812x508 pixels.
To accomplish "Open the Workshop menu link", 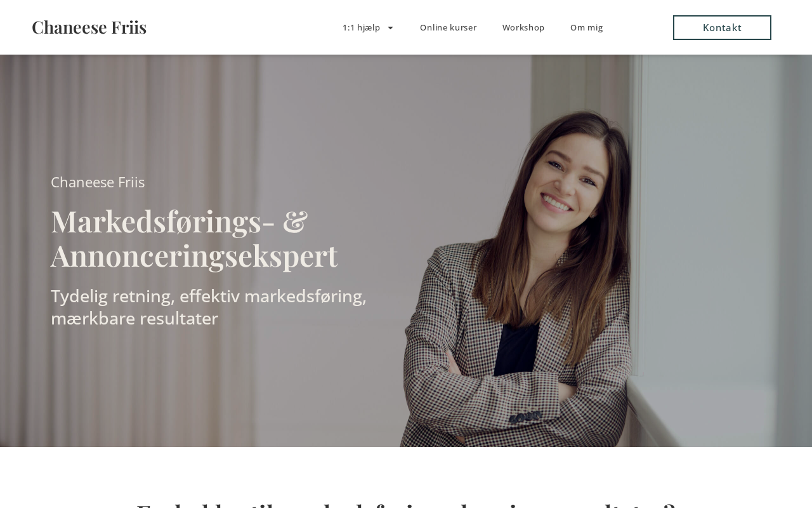I will pos(523,27).
